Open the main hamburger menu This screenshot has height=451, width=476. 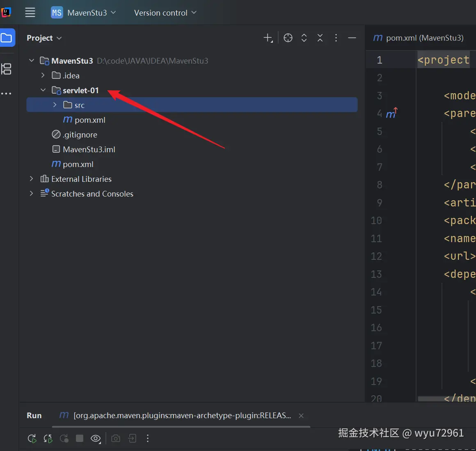(x=30, y=12)
